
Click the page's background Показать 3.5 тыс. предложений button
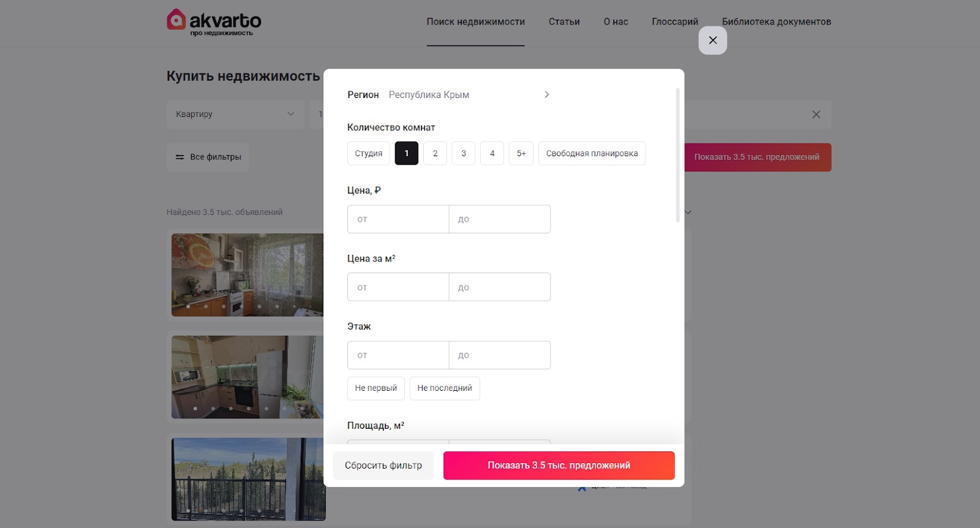click(758, 157)
